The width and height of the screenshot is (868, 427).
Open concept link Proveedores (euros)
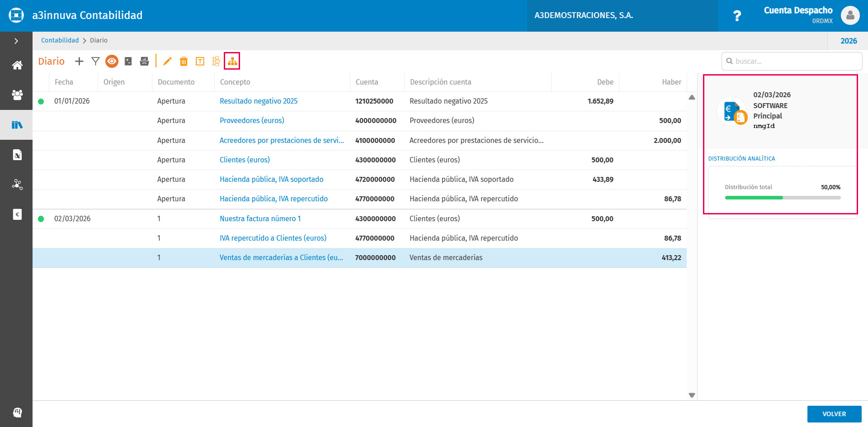click(252, 120)
